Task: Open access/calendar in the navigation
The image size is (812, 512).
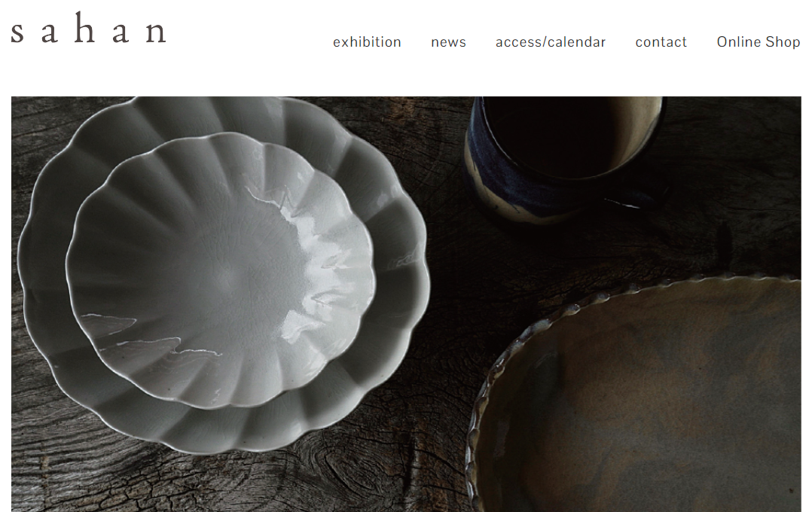Action: pyautogui.click(x=551, y=42)
